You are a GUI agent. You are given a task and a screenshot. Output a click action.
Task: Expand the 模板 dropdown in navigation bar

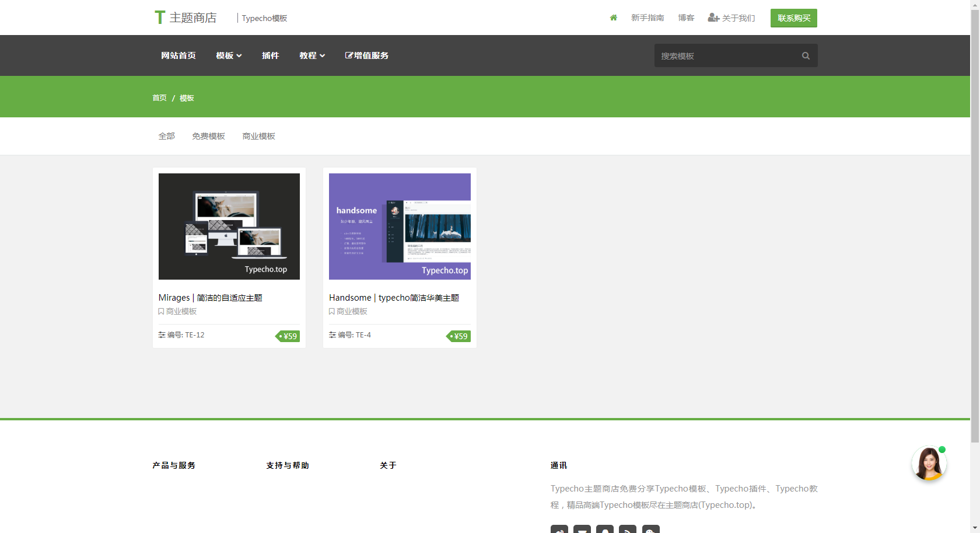pyautogui.click(x=229, y=55)
